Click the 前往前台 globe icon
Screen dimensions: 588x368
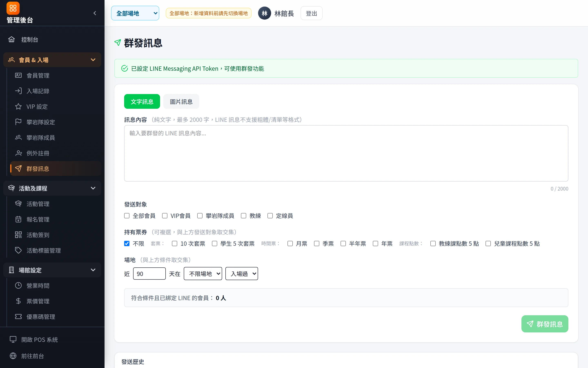[13, 356]
